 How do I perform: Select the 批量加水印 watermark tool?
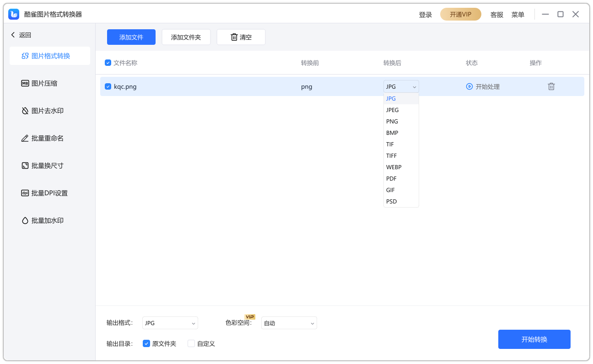pyautogui.click(x=47, y=220)
